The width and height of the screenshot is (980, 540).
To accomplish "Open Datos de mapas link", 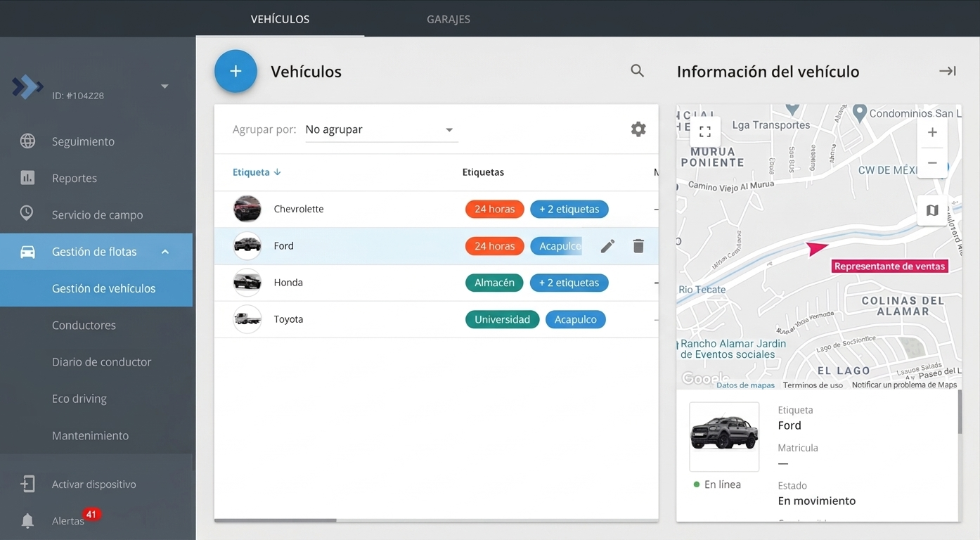I will [x=746, y=385].
